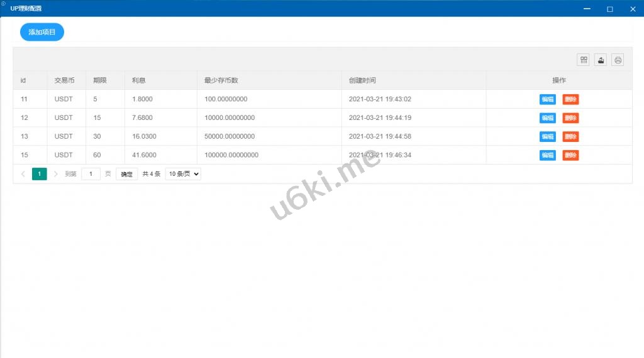Click the 确定 page jump button
This screenshot has height=358, width=644.
coord(126,174)
